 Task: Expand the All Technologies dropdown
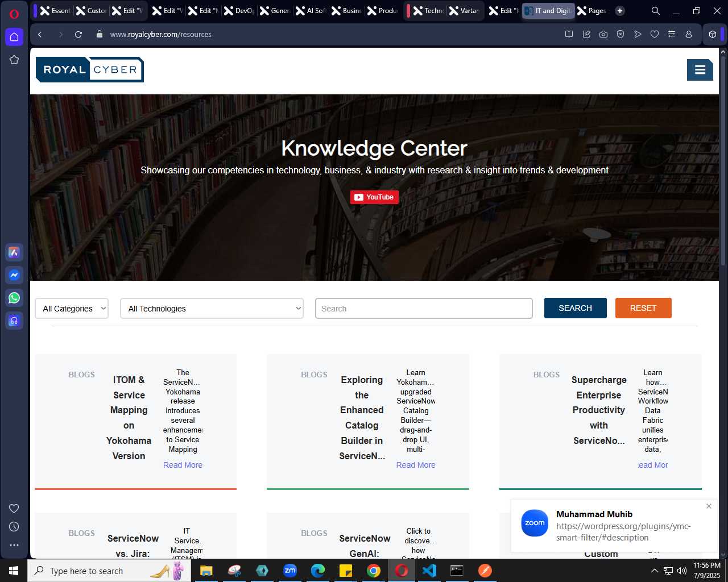[x=212, y=309]
